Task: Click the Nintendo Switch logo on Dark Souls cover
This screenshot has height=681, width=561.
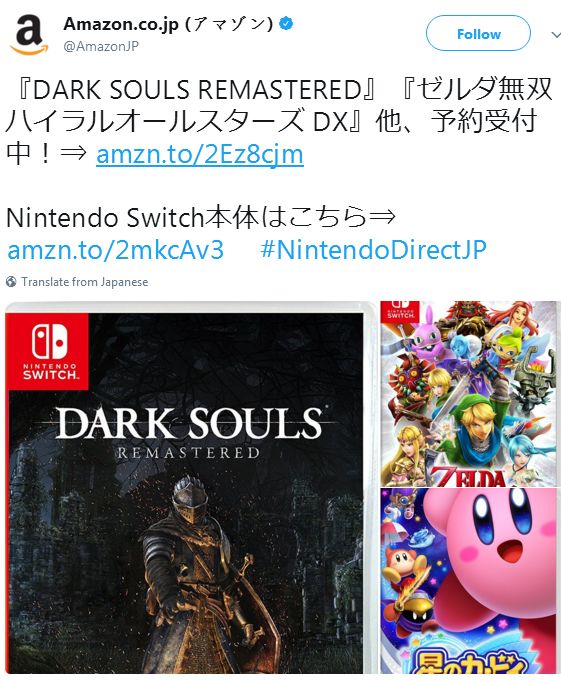Action: pyautogui.click(x=49, y=351)
